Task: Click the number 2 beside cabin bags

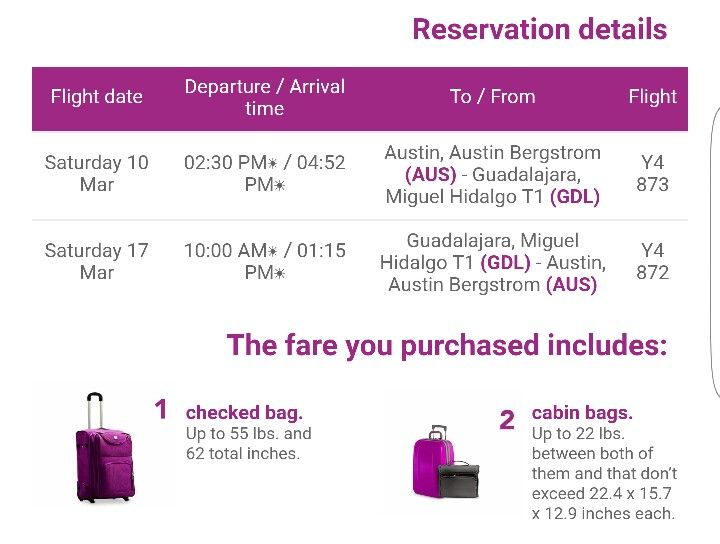Action: tap(507, 420)
